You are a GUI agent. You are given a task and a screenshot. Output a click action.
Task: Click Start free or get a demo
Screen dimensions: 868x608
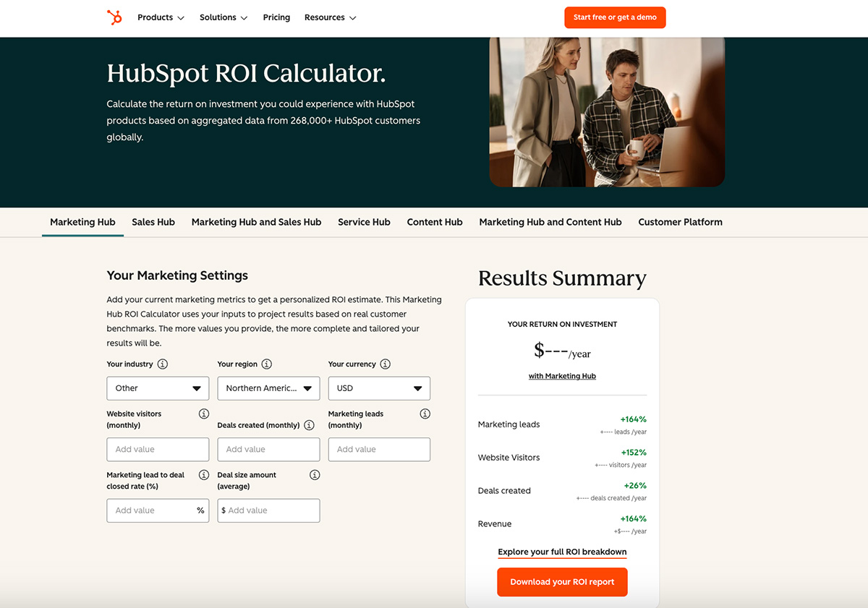point(615,17)
